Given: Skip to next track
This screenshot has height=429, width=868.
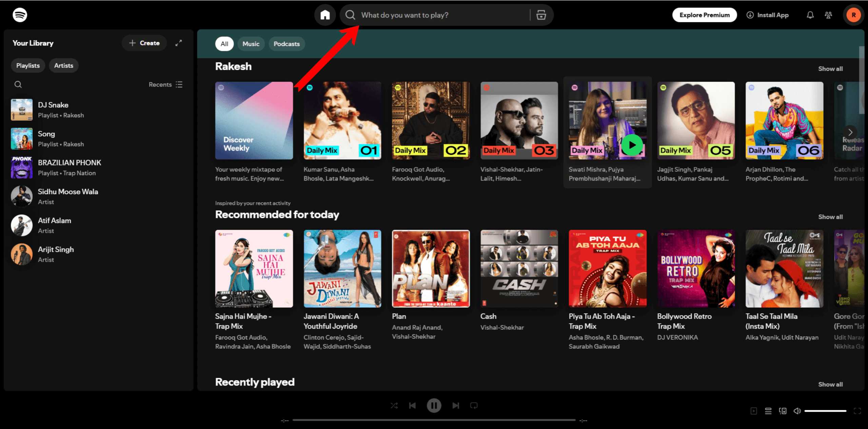Looking at the screenshot, I should pyautogui.click(x=456, y=405).
